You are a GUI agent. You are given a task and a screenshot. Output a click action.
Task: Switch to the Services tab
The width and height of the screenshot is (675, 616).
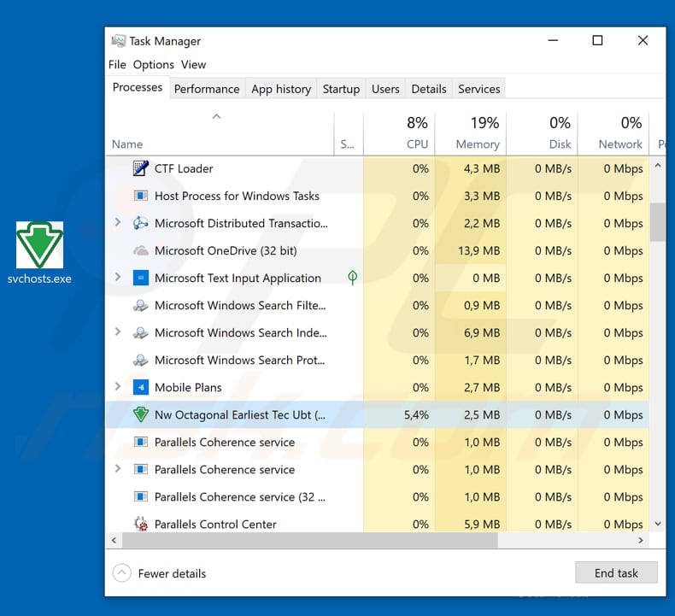[478, 89]
